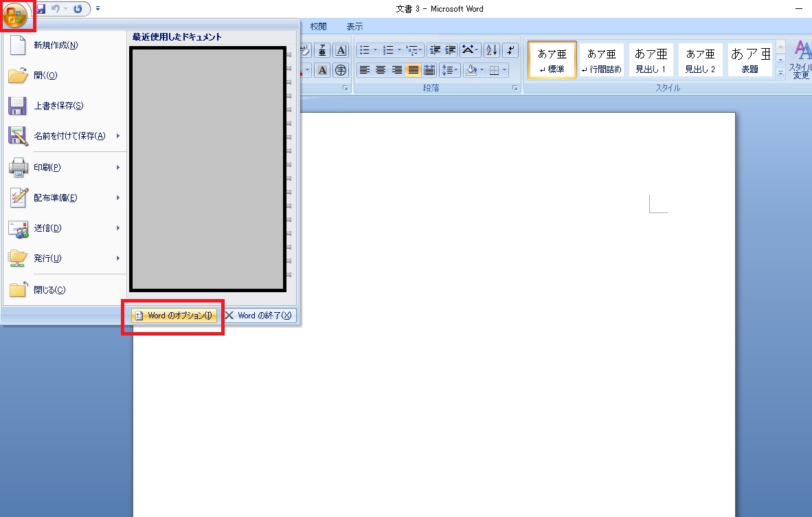Choose 上書き保存(S) in the Office menu
Viewport: 812px width, 517px height.
(x=65, y=106)
